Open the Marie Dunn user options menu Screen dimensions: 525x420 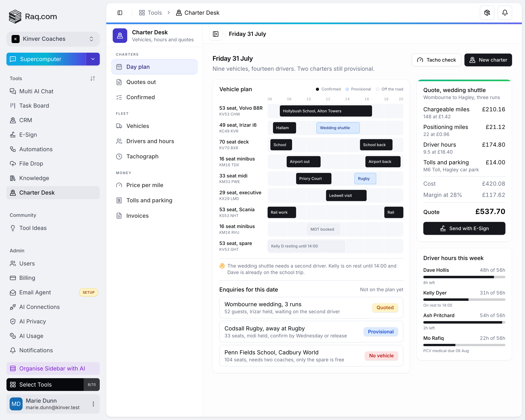(x=93, y=404)
